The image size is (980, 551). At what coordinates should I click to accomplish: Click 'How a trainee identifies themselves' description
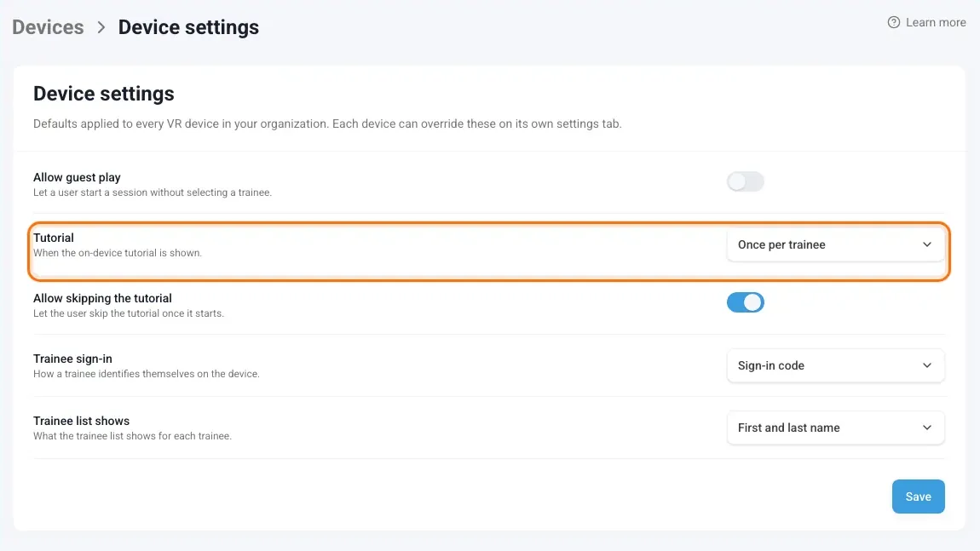pyautogui.click(x=147, y=374)
